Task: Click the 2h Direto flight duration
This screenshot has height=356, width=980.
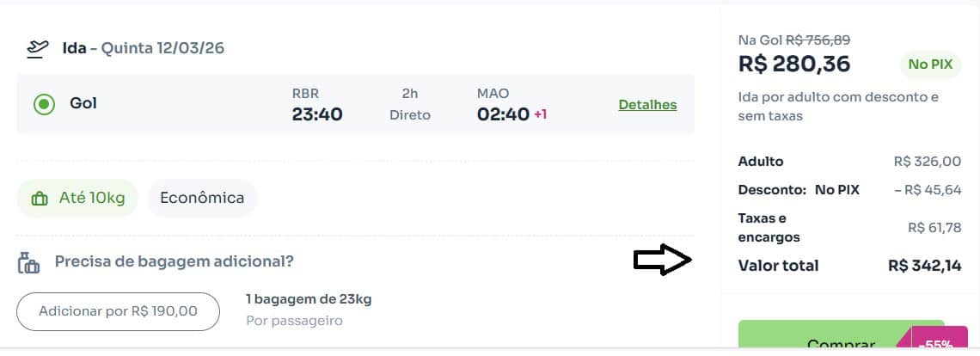Action: tap(409, 105)
